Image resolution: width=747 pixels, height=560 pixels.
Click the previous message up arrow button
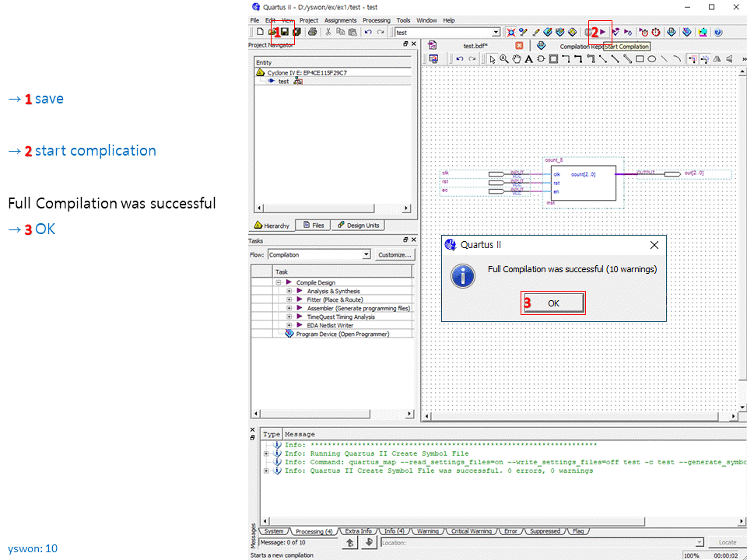click(350, 542)
